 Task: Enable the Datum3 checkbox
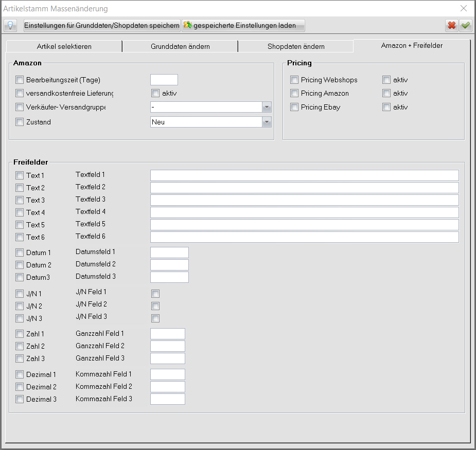(20, 277)
